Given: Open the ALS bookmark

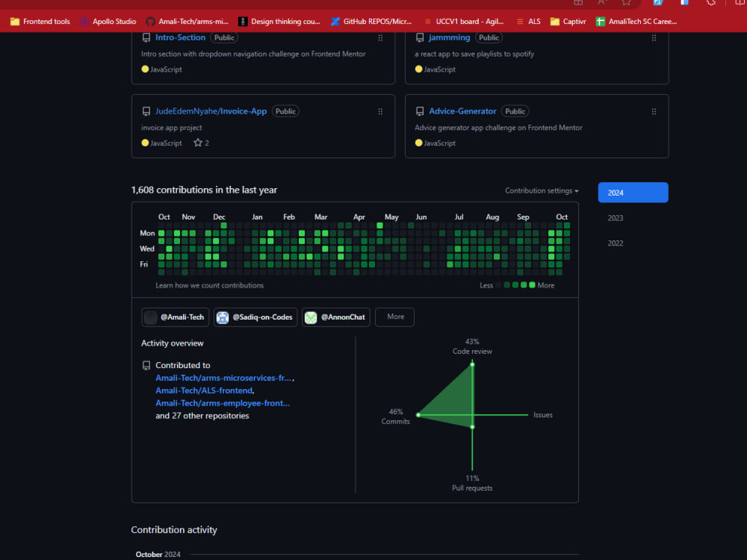Looking at the screenshot, I should pos(528,22).
